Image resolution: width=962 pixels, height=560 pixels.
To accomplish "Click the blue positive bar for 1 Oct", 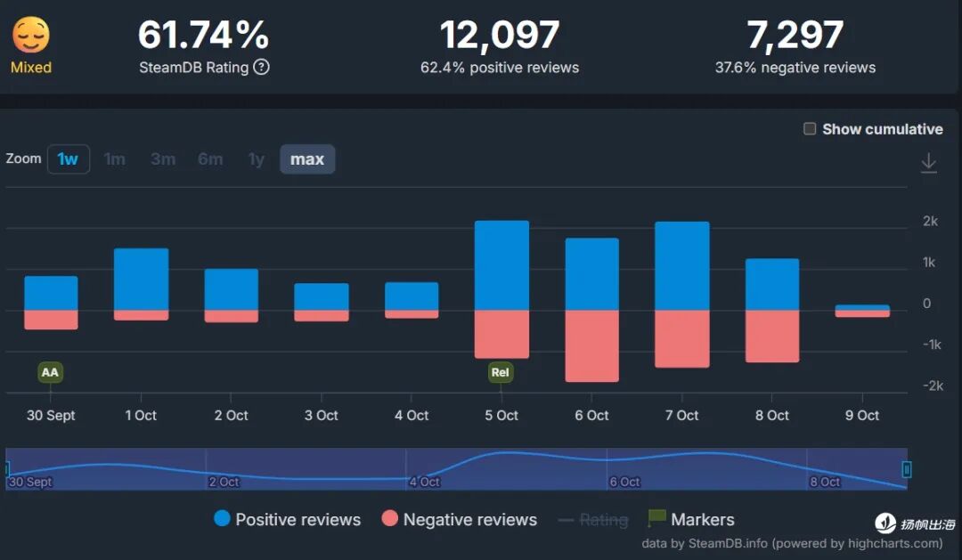I will pos(141,279).
